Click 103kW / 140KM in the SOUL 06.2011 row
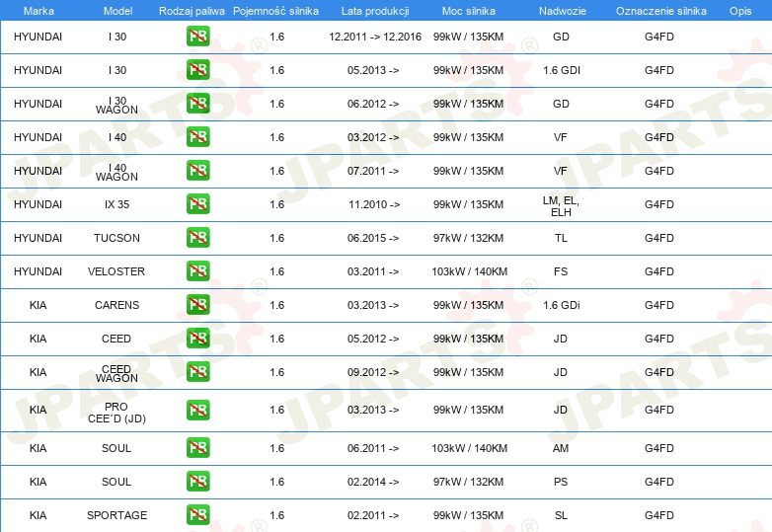 pyautogui.click(x=469, y=448)
